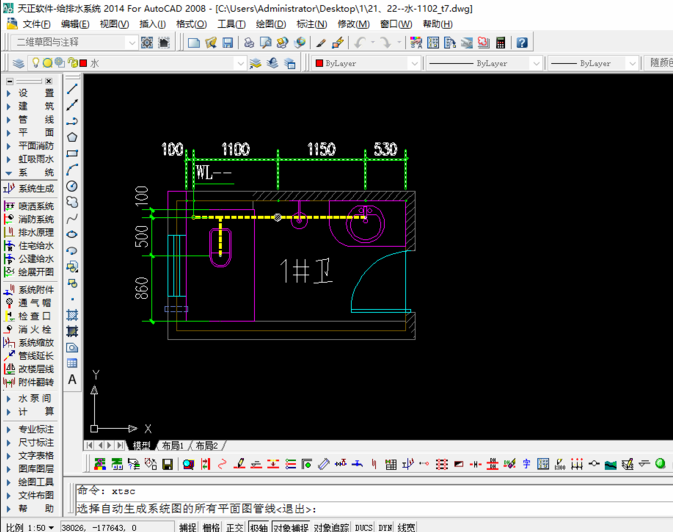Viewport: 673px width, 532px height.
Task: Open the 标注(N) menu
Action: click(312, 24)
